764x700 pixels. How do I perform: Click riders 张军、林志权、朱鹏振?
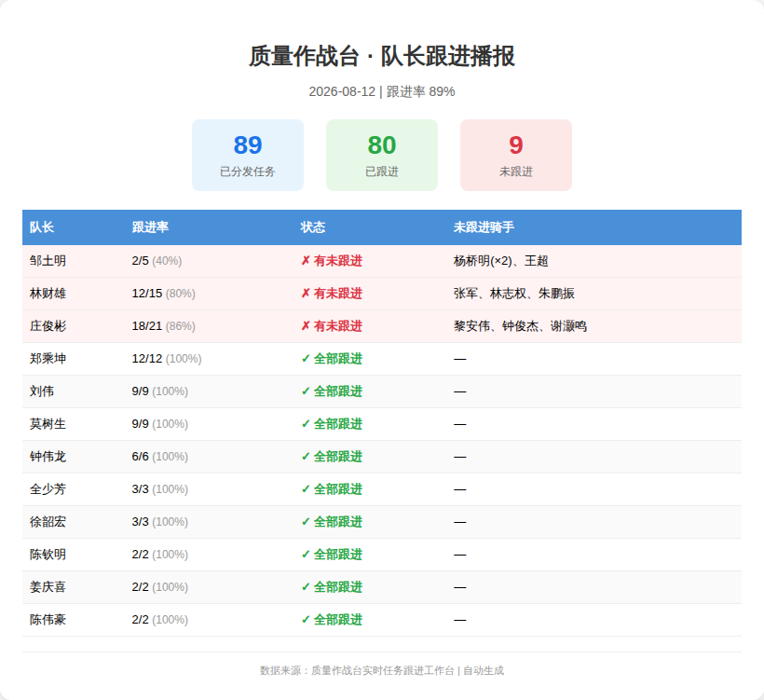point(514,294)
